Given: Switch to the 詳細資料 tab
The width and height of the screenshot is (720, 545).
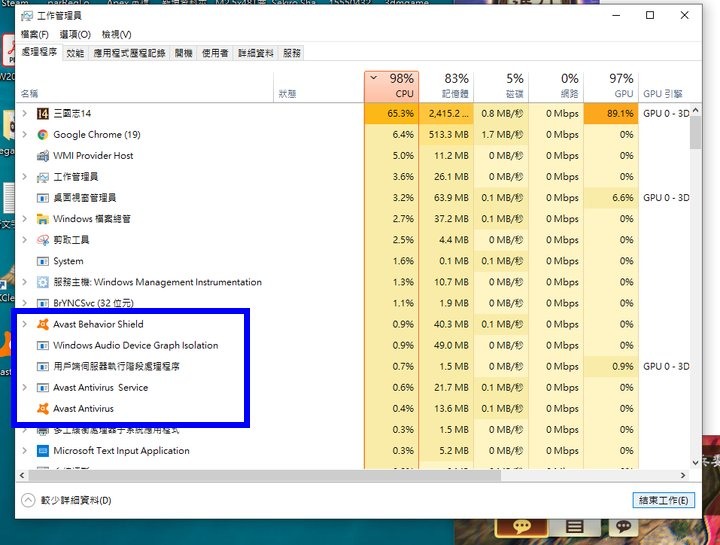Looking at the screenshot, I should click(256, 53).
